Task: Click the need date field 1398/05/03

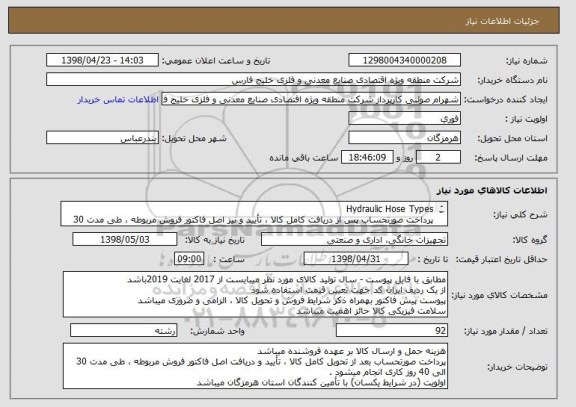Action: (x=125, y=239)
